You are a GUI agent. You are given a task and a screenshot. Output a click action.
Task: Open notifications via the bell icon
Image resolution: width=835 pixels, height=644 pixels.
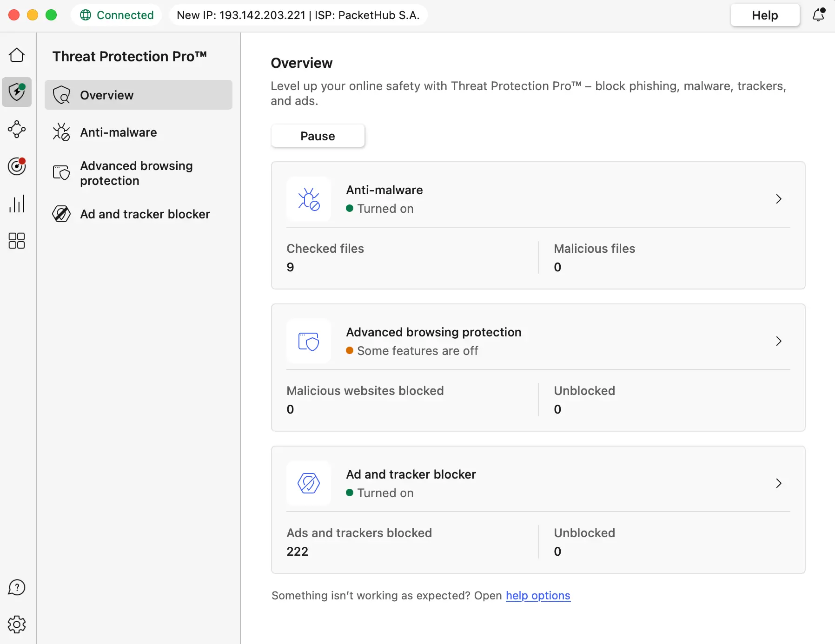[818, 15]
